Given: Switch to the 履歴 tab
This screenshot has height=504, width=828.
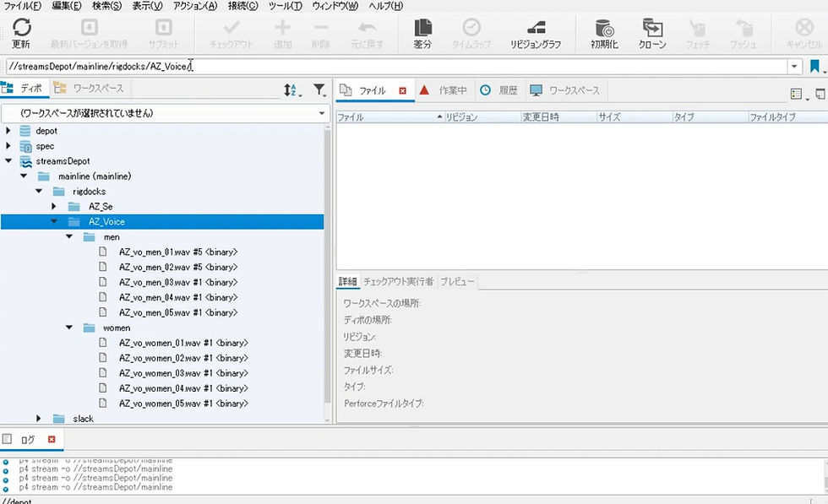Looking at the screenshot, I should pyautogui.click(x=499, y=91).
